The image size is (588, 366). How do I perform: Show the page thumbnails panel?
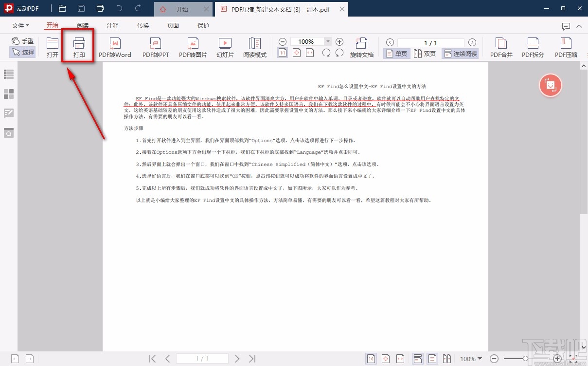click(8, 94)
